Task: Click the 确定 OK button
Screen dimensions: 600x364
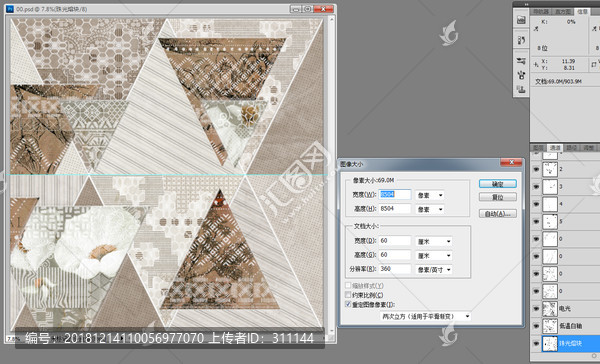Action: pos(497,184)
